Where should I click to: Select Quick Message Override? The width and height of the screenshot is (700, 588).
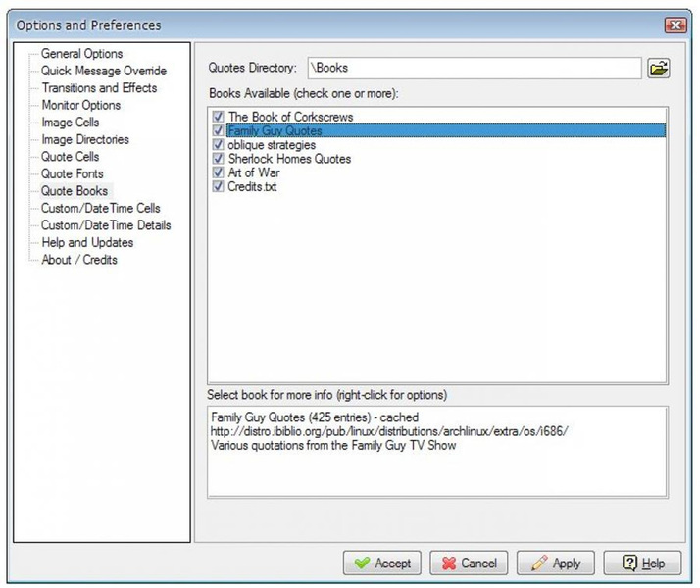[x=104, y=71]
